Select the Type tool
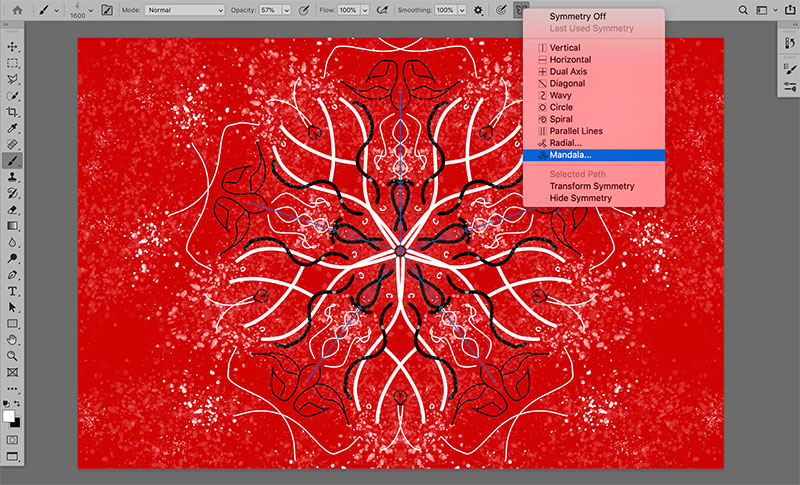This screenshot has width=800, height=485. tap(12, 291)
